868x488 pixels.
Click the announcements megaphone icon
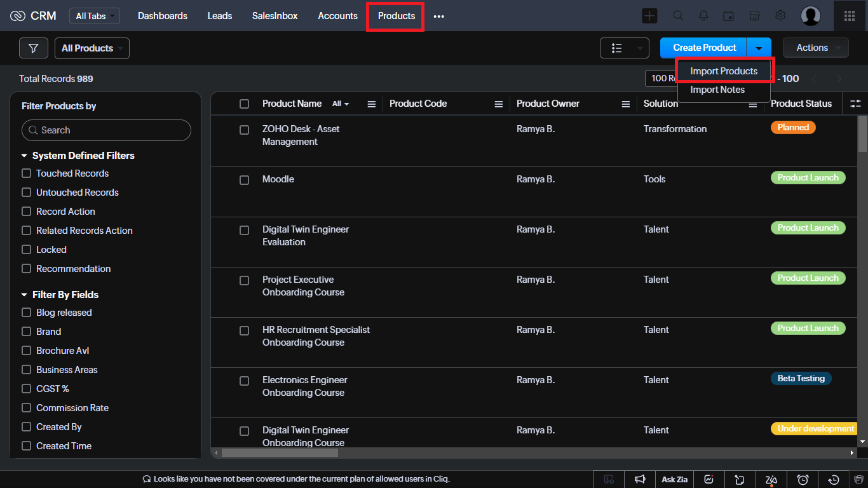(641, 479)
